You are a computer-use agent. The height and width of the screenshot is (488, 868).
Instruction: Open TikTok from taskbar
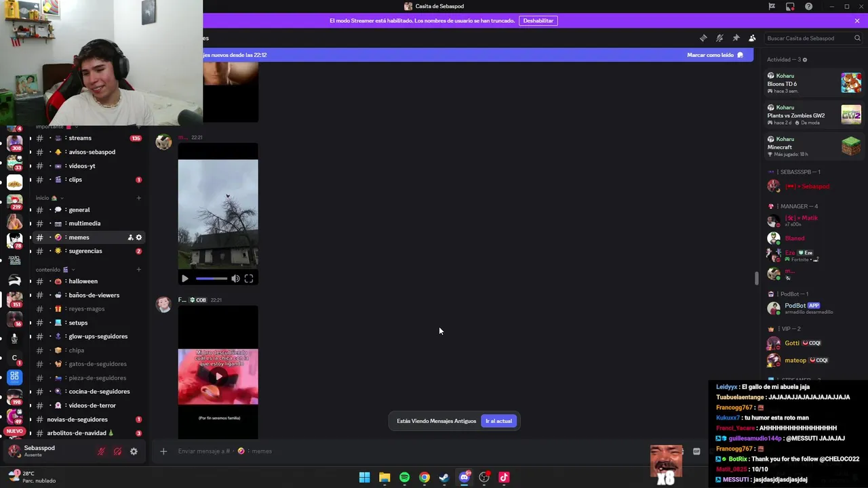pos(504,478)
